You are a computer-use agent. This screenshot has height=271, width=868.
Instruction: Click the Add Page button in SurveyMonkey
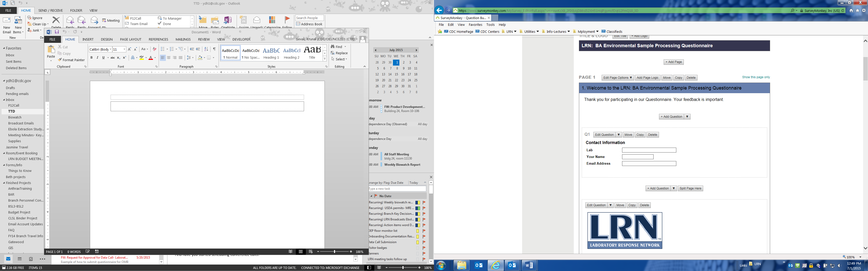click(x=673, y=62)
